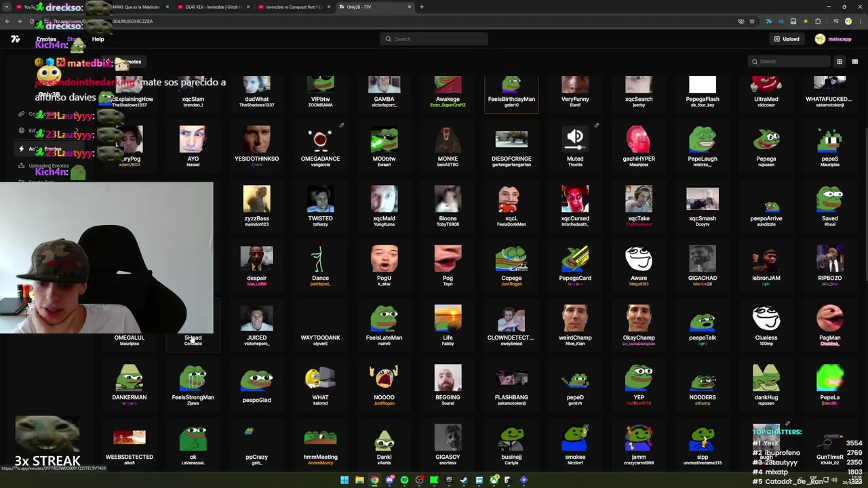The height and width of the screenshot is (488, 868).
Task: Select the peepoArrive emote
Action: 766,205
